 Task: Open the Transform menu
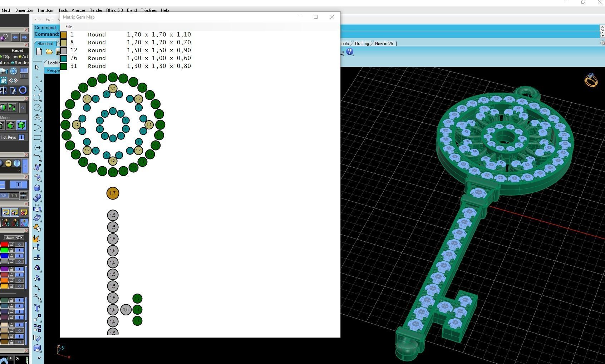tap(46, 10)
